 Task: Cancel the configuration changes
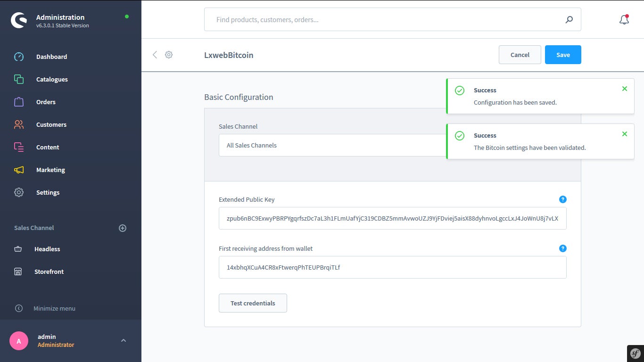[x=520, y=55]
